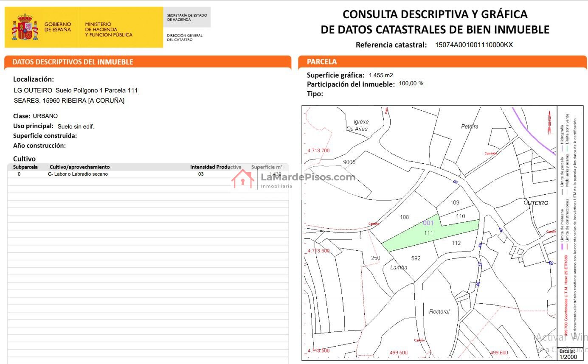Click the 'Cultivo' section heading
The width and height of the screenshot is (588, 364).
24,159
